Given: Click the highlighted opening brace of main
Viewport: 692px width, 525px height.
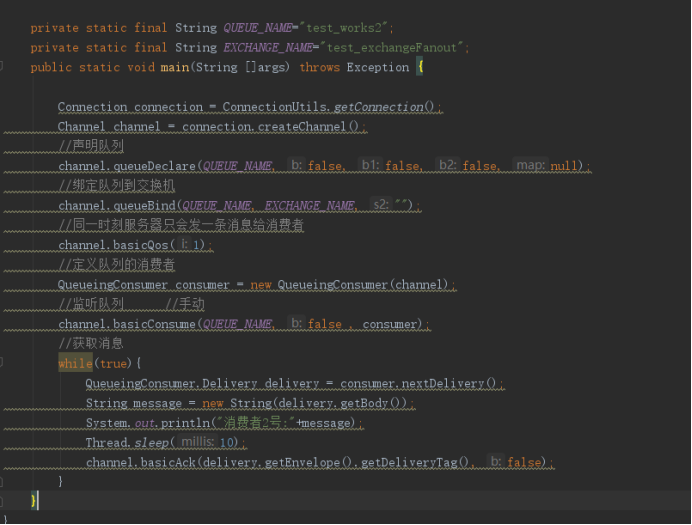Looking at the screenshot, I should [x=421, y=67].
